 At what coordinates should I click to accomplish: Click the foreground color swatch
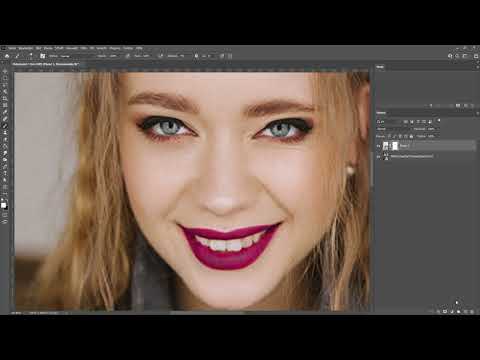point(3,206)
